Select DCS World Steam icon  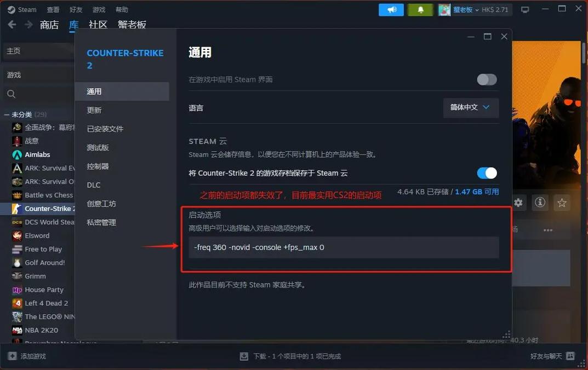pos(17,222)
